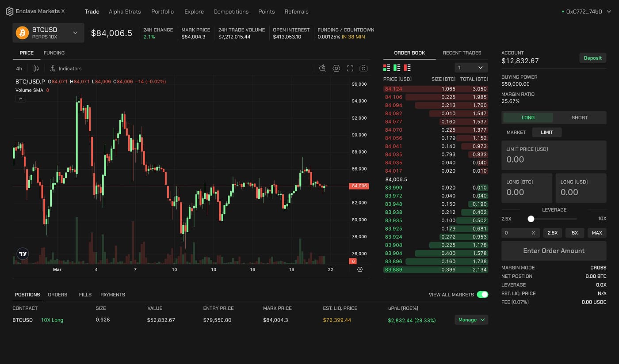The height and width of the screenshot is (364, 619).
Task: Click the Enter Order Amount button
Action: click(554, 250)
